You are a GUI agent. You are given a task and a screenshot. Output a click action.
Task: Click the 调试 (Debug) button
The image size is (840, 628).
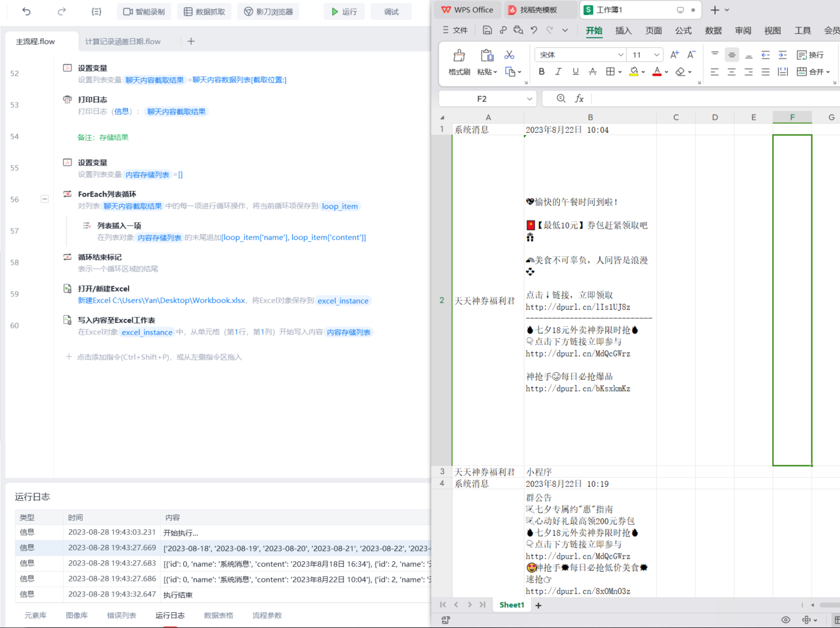[x=391, y=12]
